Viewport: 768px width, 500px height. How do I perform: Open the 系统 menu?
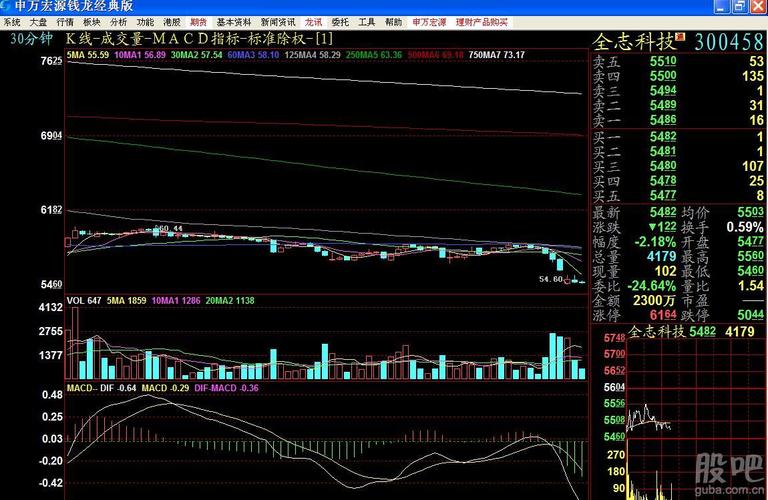(x=12, y=23)
